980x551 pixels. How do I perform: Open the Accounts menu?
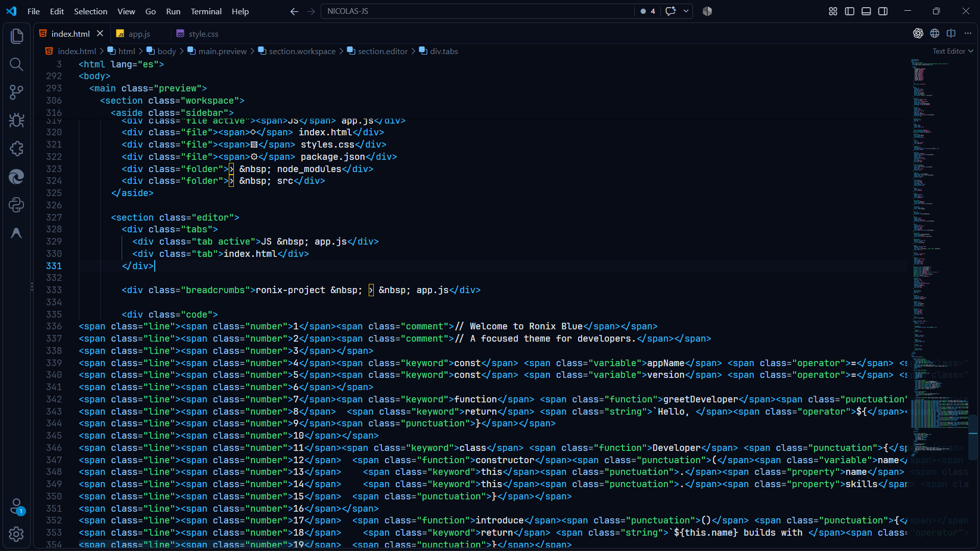[x=16, y=507]
